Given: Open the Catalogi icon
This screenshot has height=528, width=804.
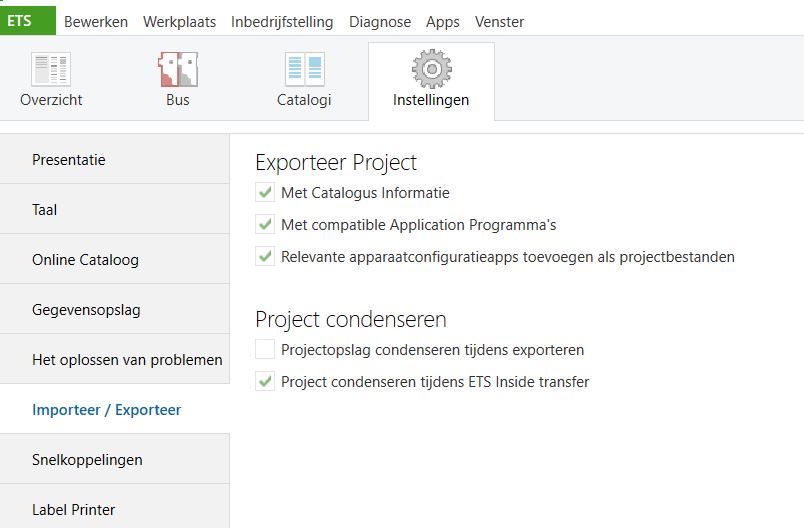Looking at the screenshot, I should coord(304,69).
